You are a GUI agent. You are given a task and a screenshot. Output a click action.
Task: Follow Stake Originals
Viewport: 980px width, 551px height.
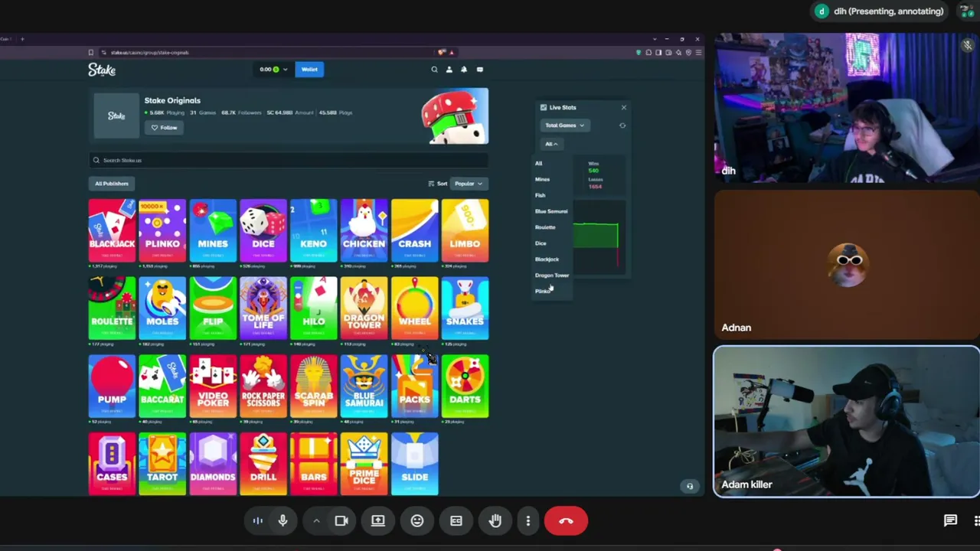(x=165, y=128)
